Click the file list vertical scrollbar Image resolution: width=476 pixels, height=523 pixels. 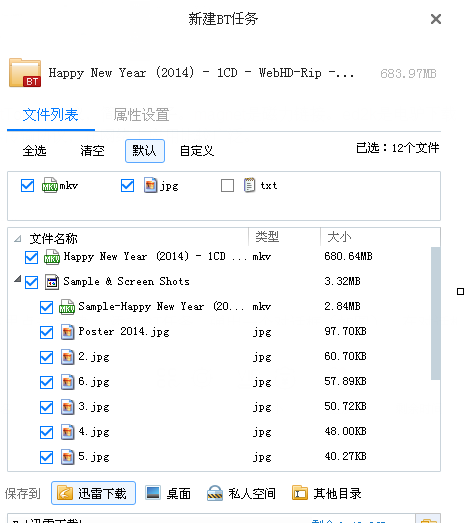coord(435,313)
